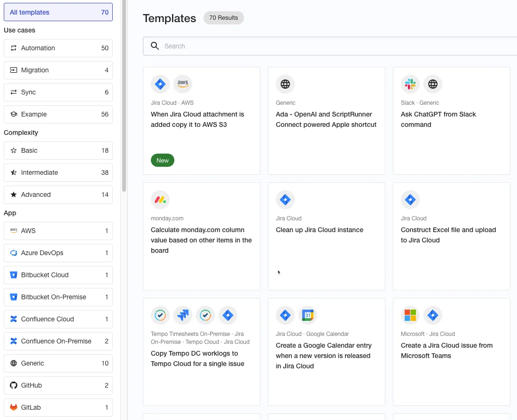The width and height of the screenshot is (517, 420).
Task: Click the Confluence Cloud filter icon
Action: (x=14, y=319)
